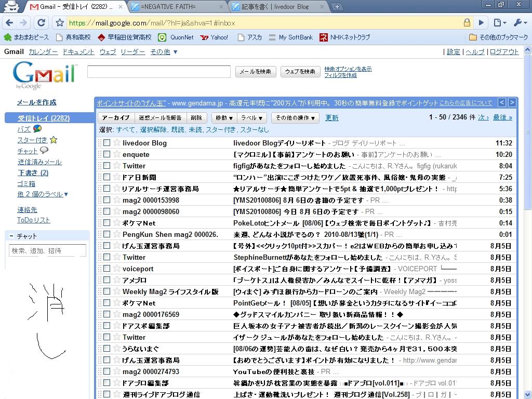Expand the その他 menu in top navigation
The width and height of the screenshot is (532, 399).
(164, 52)
